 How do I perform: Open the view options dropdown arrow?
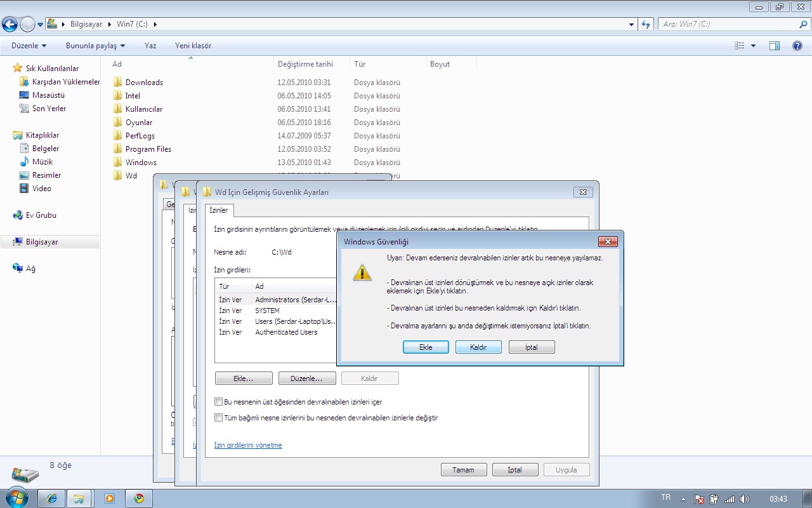tap(753, 46)
